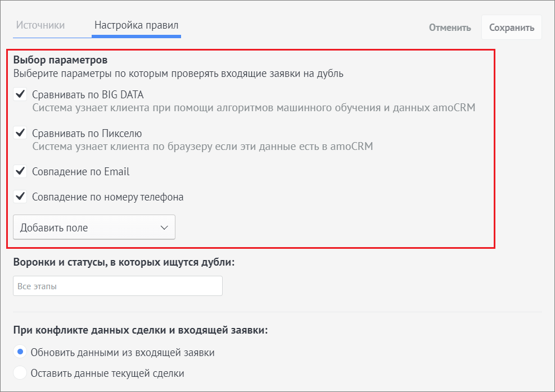The height and width of the screenshot is (392, 555).
Task: Toggle the Сравнивать по Пикселю checkbox
Action: point(20,133)
